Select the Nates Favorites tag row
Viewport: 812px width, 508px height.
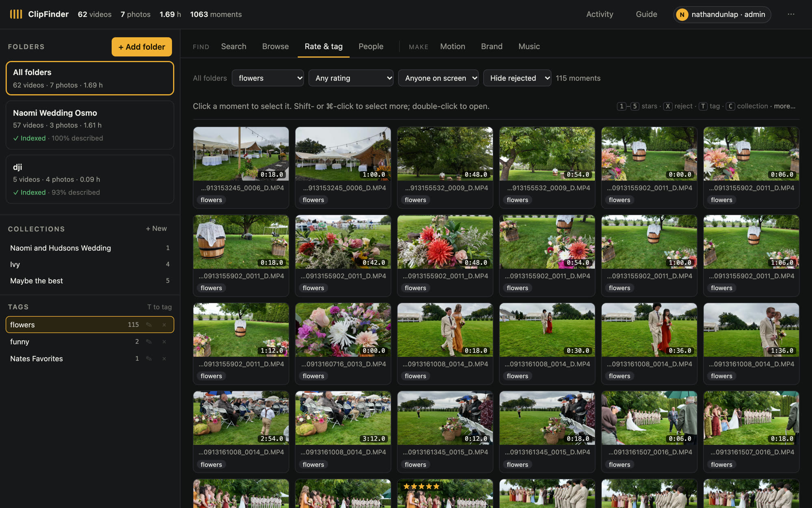90,359
